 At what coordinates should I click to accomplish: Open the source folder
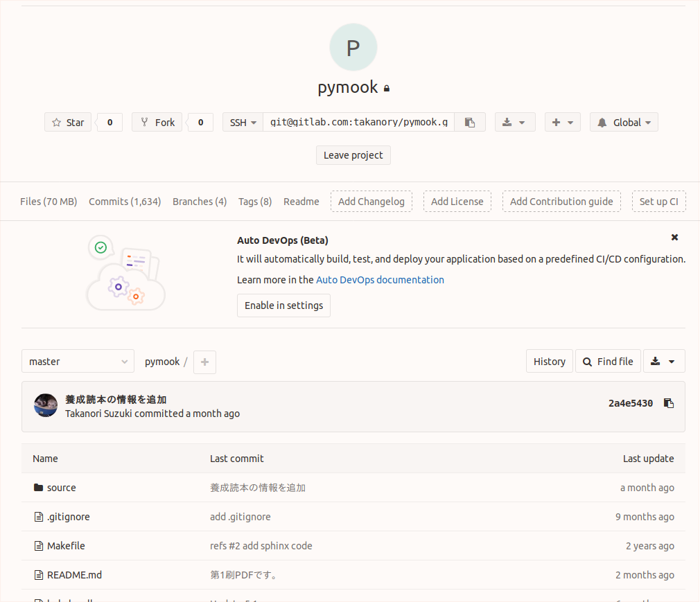click(x=62, y=488)
